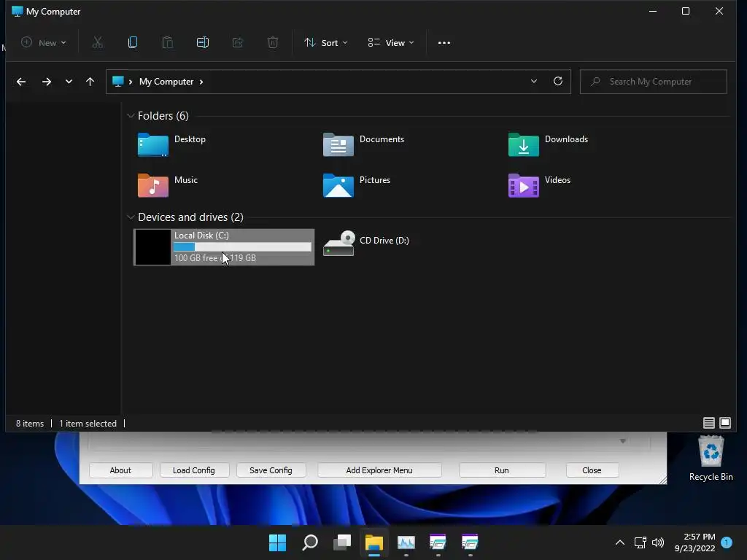The image size is (747, 560).
Task: Click Search My Computer field
Action: (x=653, y=82)
